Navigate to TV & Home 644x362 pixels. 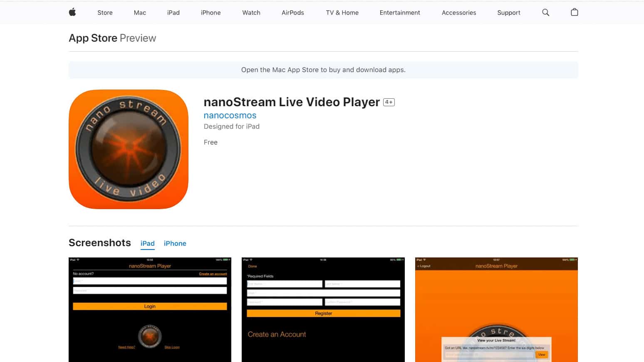coord(342,12)
